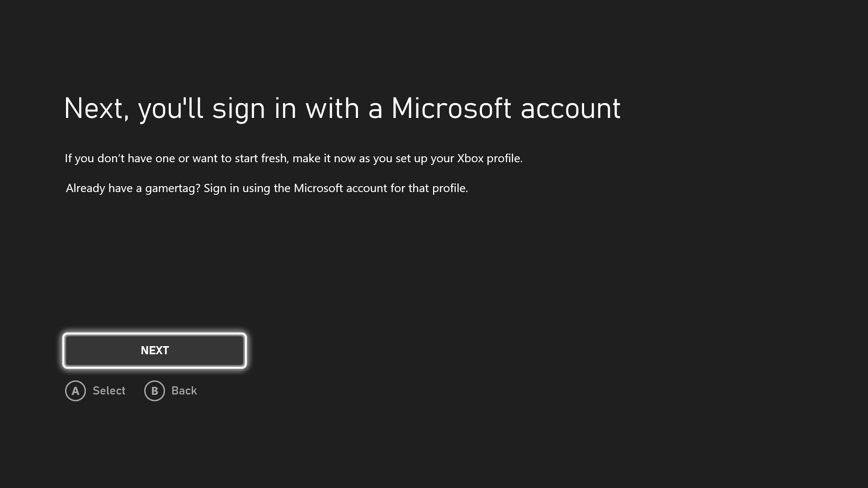The width and height of the screenshot is (868, 488).
Task: Click the circled B controller button icon
Action: [154, 391]
